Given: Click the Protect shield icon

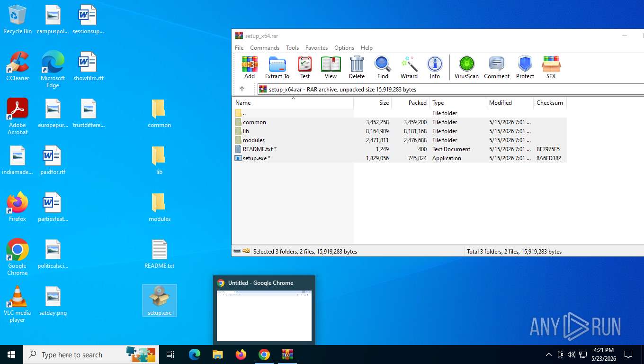Looking at the screenshot, I should coord(525,67).
